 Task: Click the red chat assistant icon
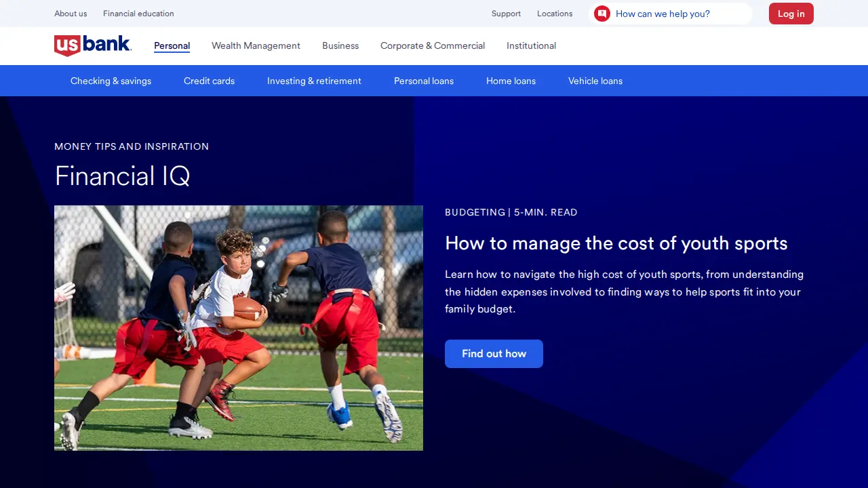602,14
